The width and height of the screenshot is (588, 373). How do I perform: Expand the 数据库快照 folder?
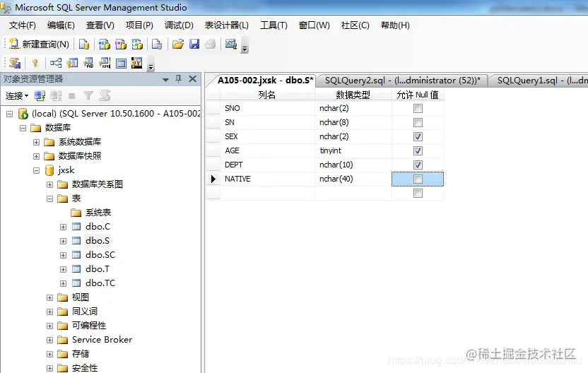36,156
